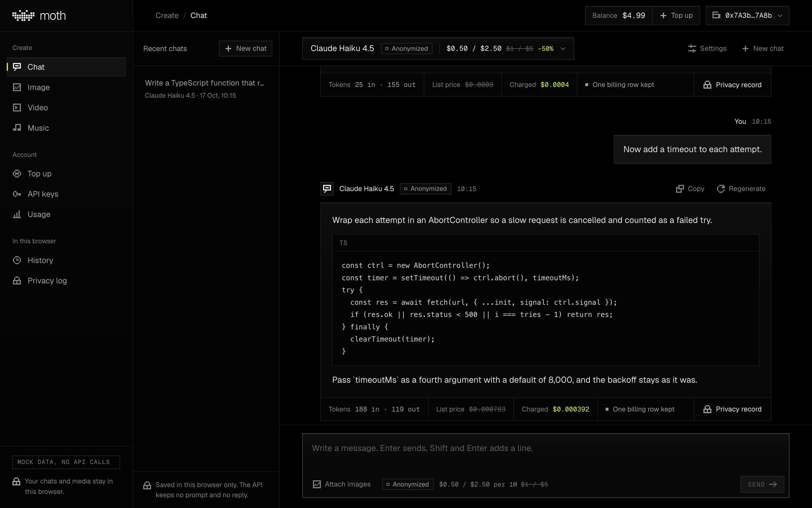Click the Attach images picture icon

pos(317,484)
